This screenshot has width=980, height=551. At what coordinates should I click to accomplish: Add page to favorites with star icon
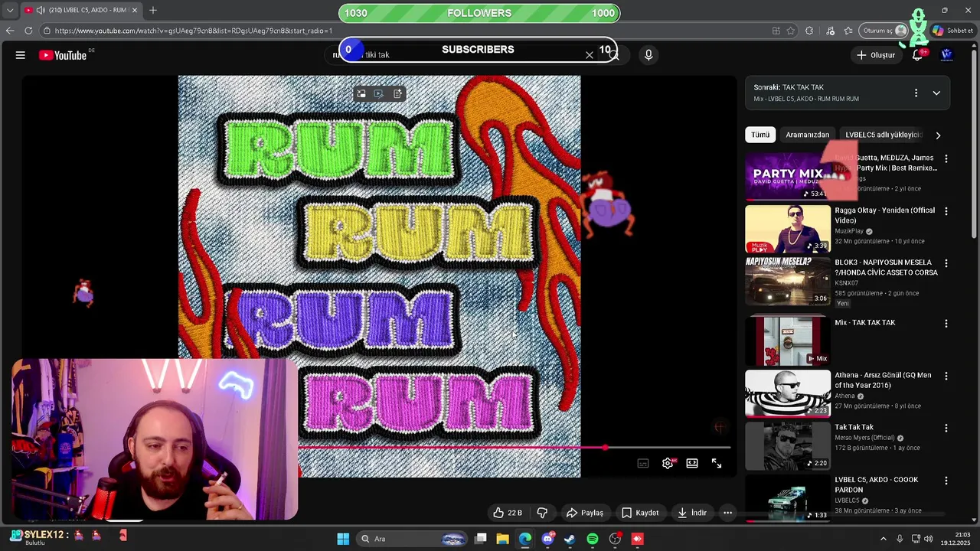coord(791,31)
